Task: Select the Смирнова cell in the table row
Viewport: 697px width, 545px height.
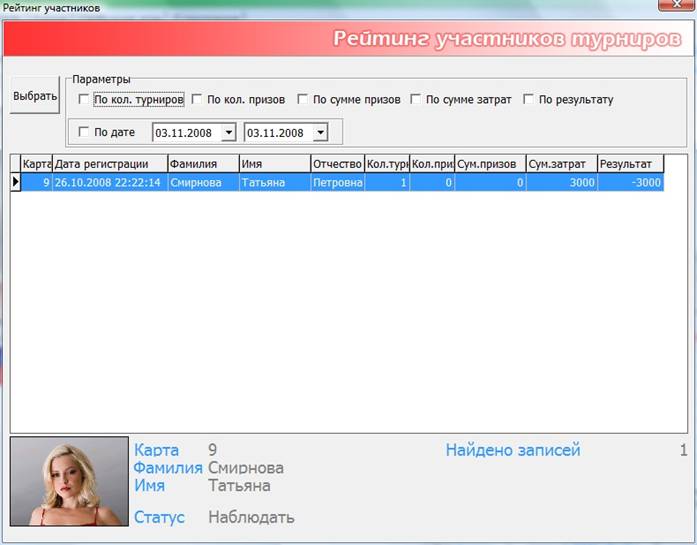Action: tap(202, 183)
